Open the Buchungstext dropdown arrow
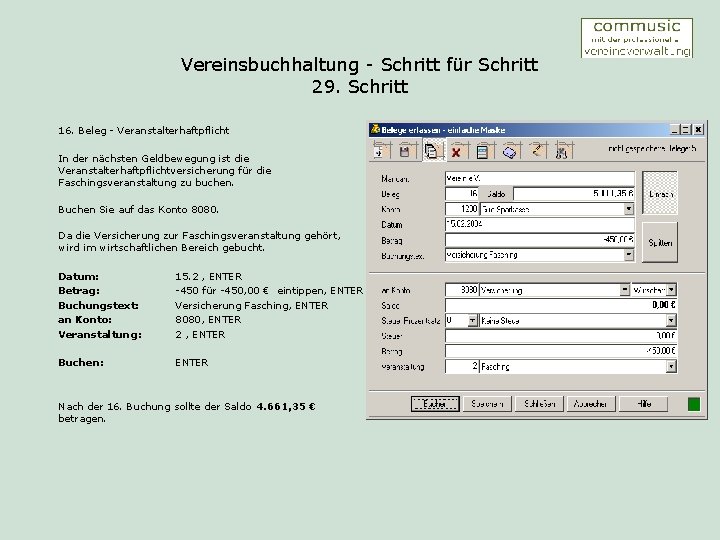The width and height of the screenshot is (720, 540). pyautogui.click(x=629, y=255)
